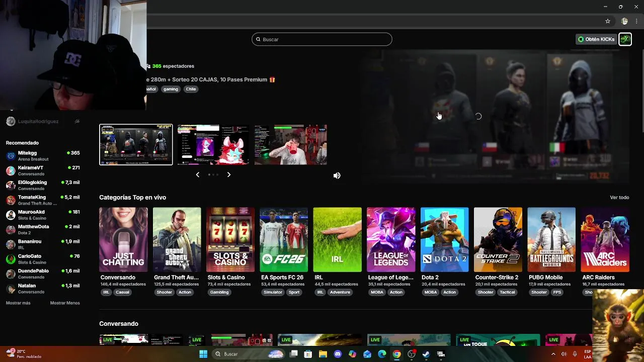The image size is (644, 362).
Task: Click the Chile tag on featured stream
Action: coord(191,89)
